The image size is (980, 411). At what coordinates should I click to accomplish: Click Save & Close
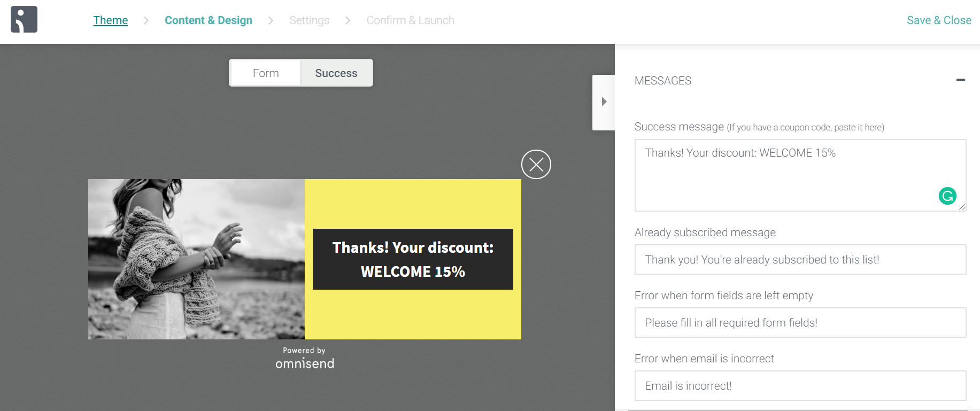pos(939,20)
